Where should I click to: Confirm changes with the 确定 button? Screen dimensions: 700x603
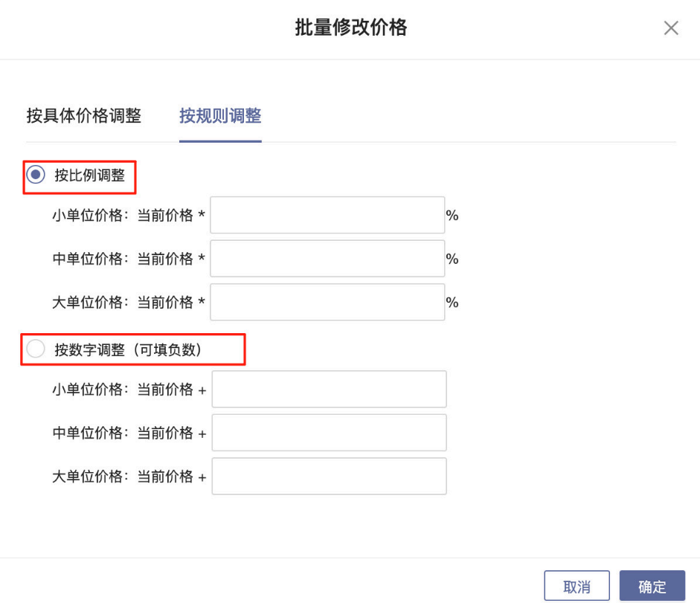(652, 586)
